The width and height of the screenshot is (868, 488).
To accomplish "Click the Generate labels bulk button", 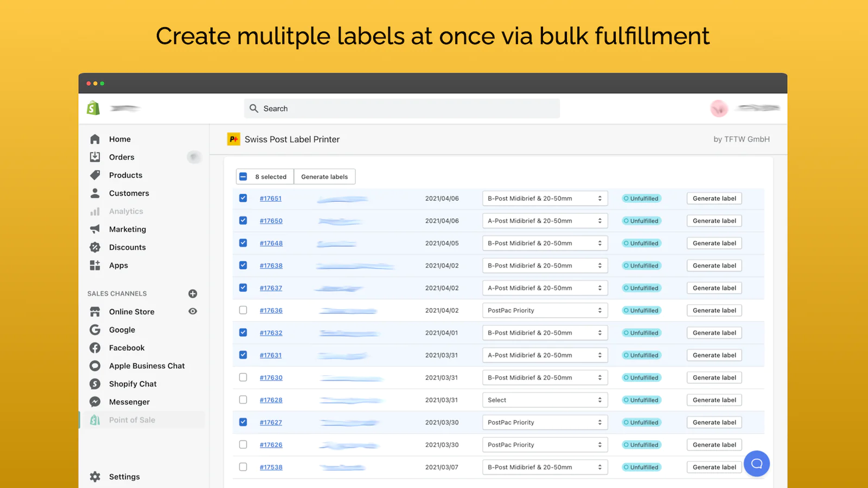I will (324, 176).
